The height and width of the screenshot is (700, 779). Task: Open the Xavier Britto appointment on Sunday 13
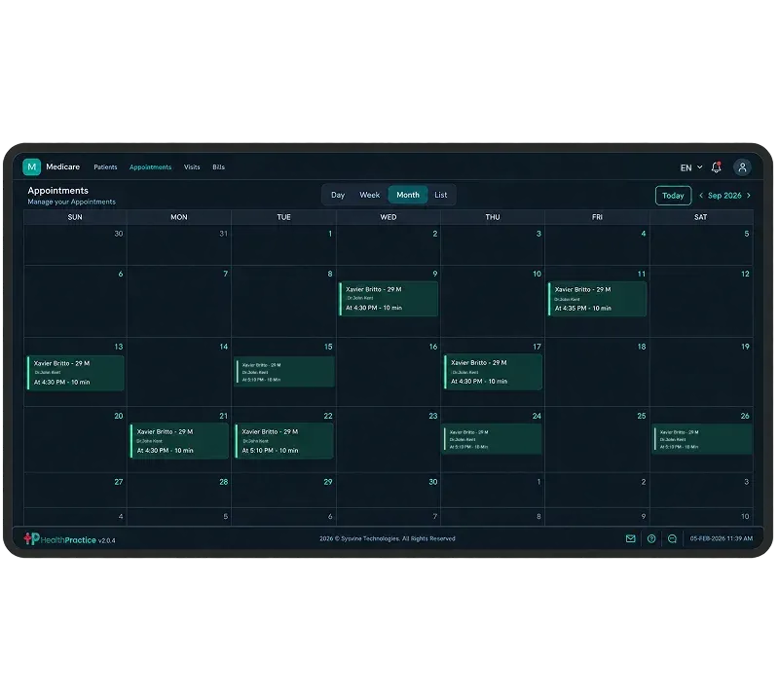point(76,373)
